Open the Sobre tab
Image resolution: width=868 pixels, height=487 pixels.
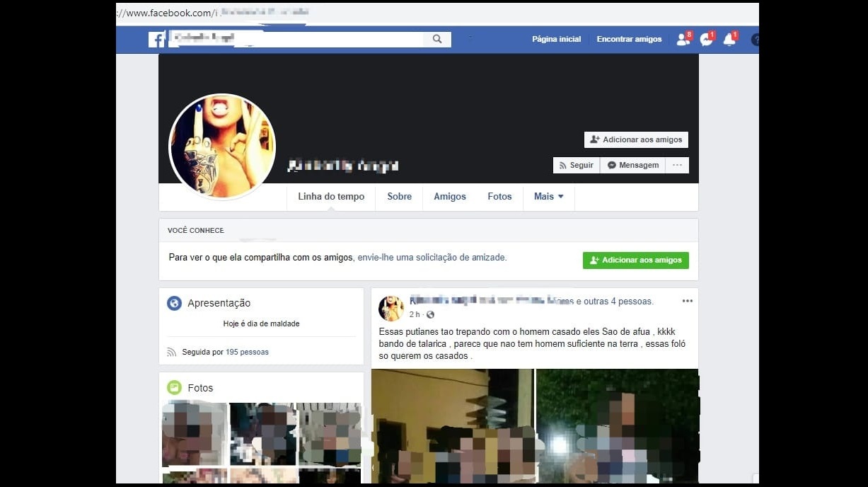[399, 197]
